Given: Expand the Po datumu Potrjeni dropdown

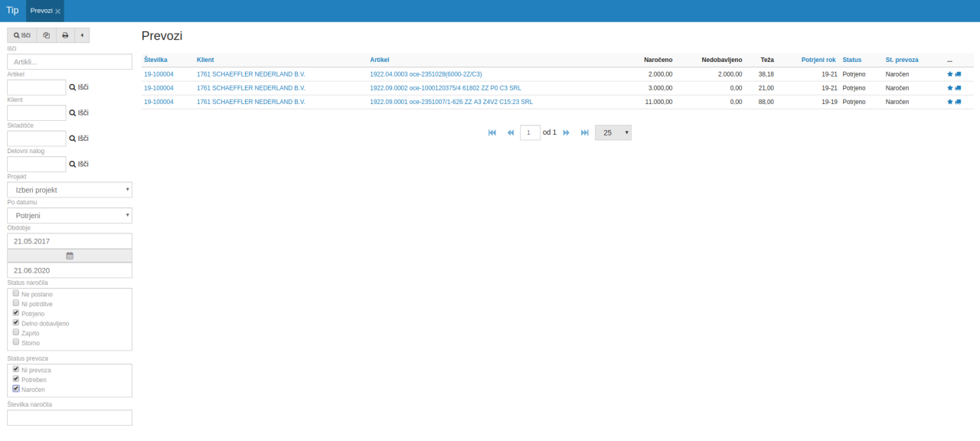Looking at the screenshot, I should tap(70, 216).
